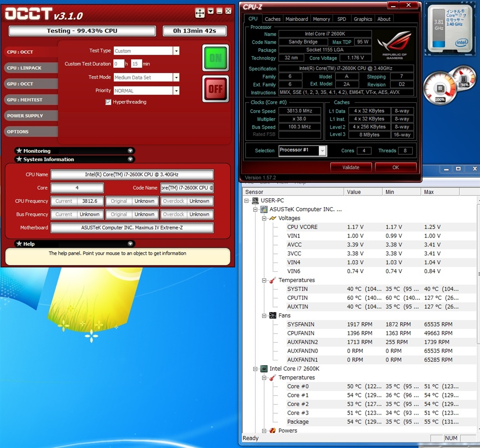
Task: Click the Fans icon in sensor tree
Action: (272, 316)
